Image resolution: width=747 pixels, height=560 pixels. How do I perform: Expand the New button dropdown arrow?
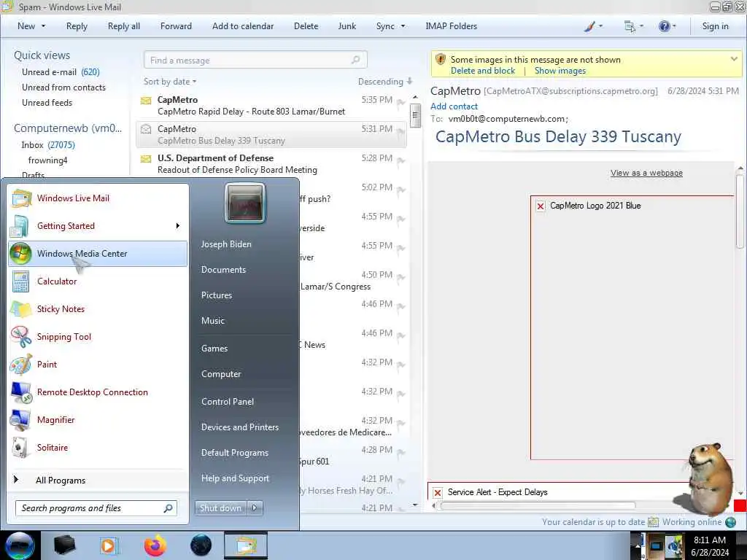(x=43, y=26)
